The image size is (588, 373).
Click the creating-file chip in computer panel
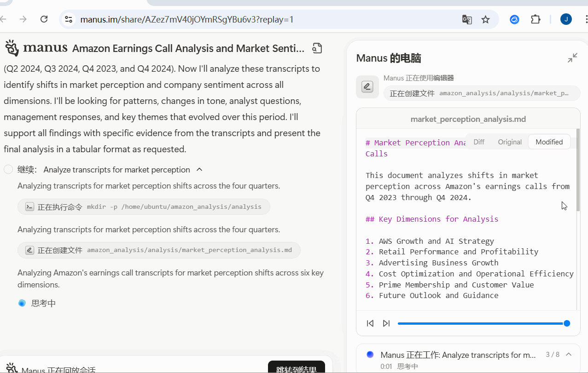(x=482, y=93)
